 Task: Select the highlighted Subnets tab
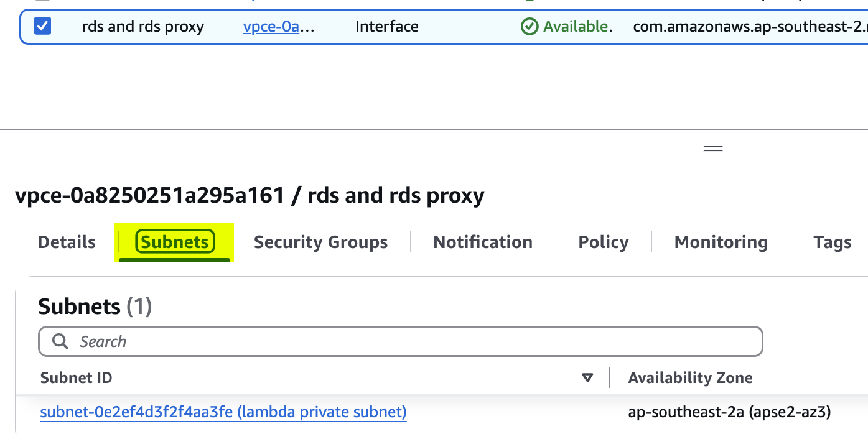coord(175,242)
